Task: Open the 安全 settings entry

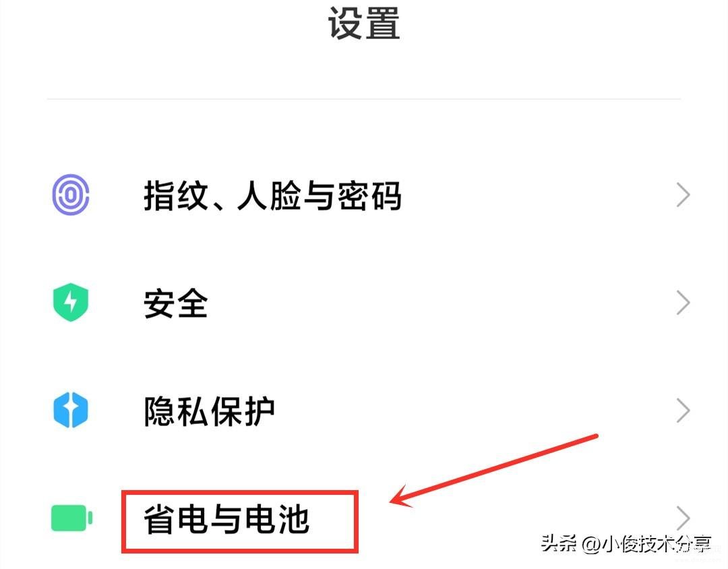Action: [x=364, y=303]
